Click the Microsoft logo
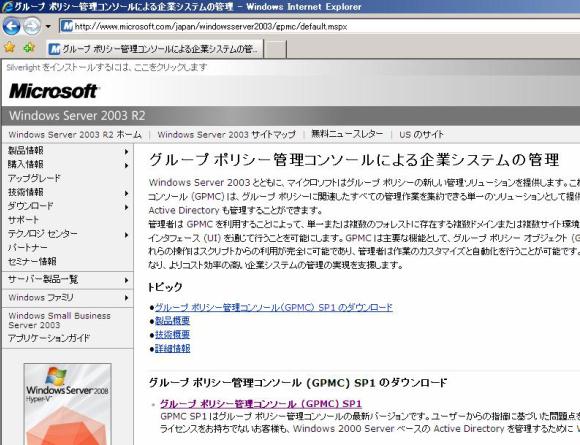Screen dimensions: 580x445 tap(54, 91)
